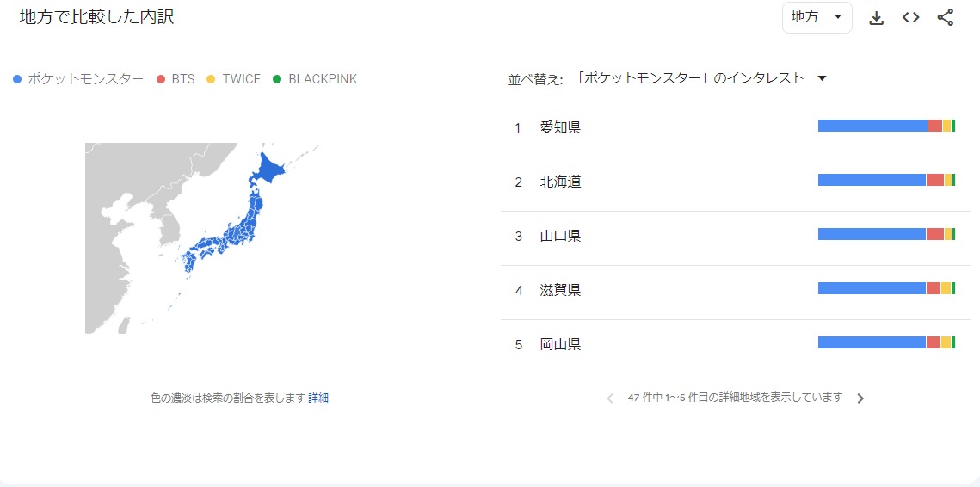Screen dimensions: 980x487
Task: Click the sort dropdown arrow next to インタレスト
Action: tap(822, 78)
